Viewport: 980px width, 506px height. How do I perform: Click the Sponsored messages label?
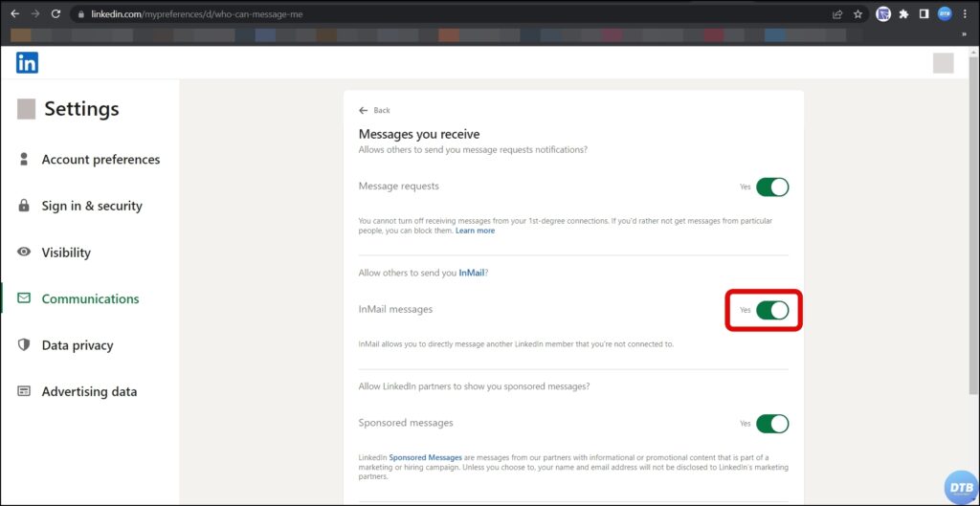click(406, 423)
